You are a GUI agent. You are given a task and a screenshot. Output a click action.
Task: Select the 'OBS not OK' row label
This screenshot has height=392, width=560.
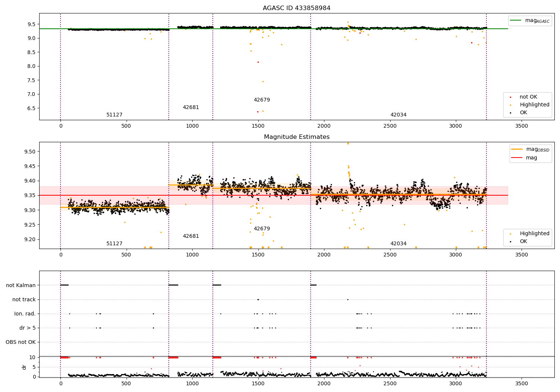point(21,342)
